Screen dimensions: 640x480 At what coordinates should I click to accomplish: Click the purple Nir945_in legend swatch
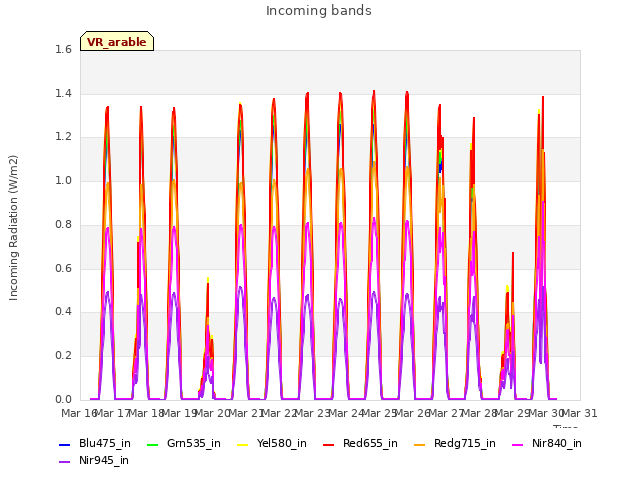[x=65, y=462]
